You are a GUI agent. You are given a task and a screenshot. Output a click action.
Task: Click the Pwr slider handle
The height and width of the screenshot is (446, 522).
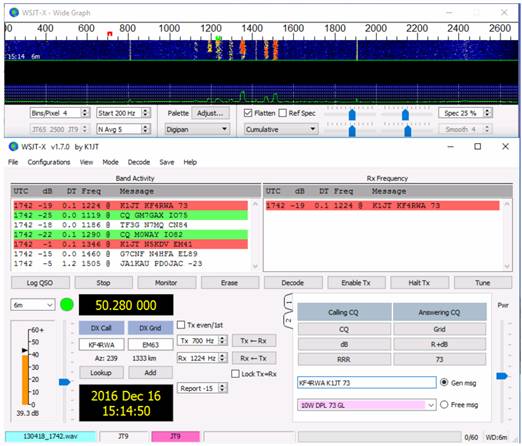point(502,376)
